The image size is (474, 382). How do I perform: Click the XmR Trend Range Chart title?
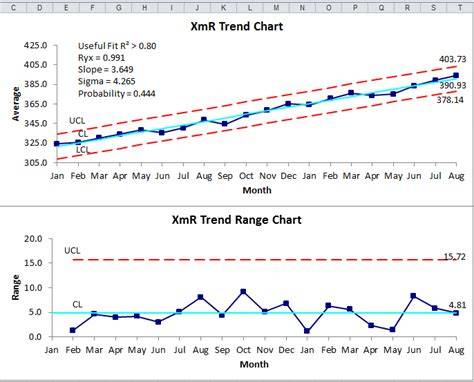tap(237, 220)
